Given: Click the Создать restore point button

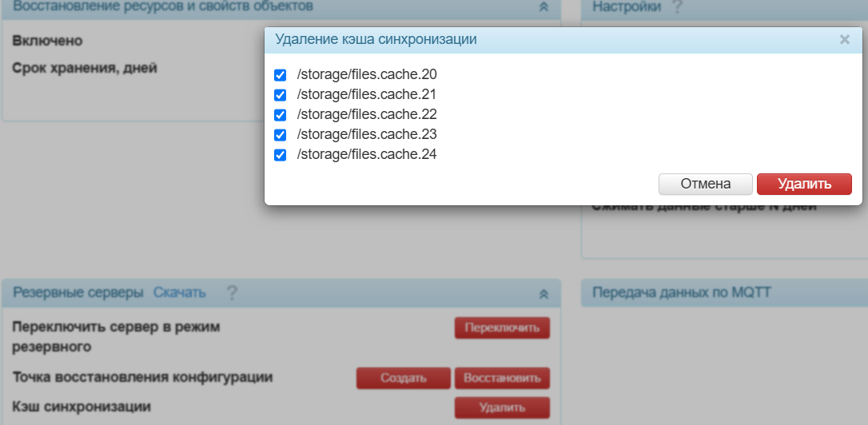Looking at the screenshot, I should click(404, 378).
